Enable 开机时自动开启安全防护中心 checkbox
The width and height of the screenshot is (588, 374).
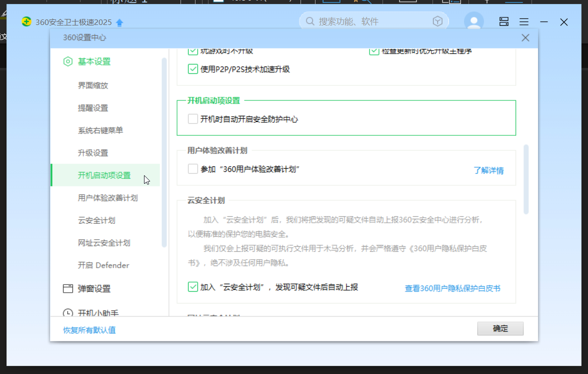click(x=193, y=119)
